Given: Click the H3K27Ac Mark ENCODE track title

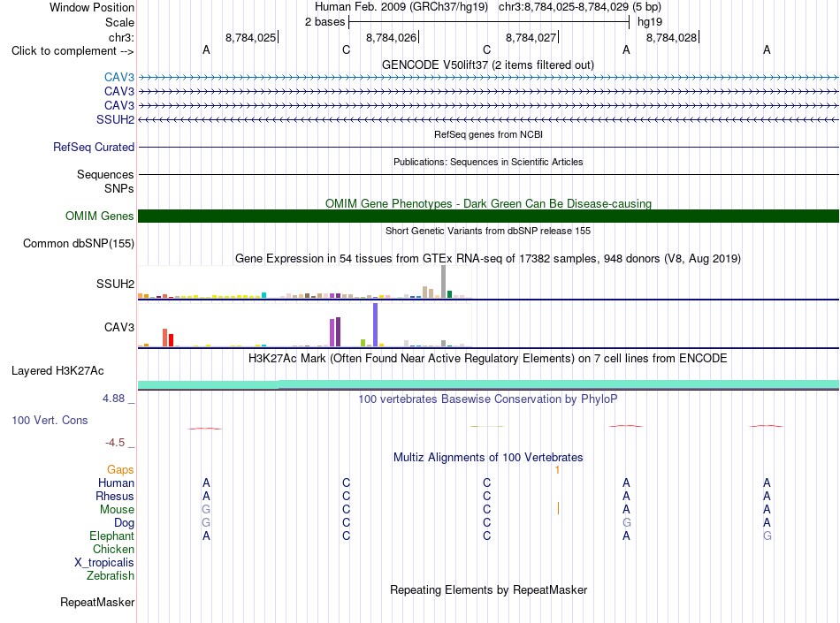Looking at the screenshot, I should (488, 359).
